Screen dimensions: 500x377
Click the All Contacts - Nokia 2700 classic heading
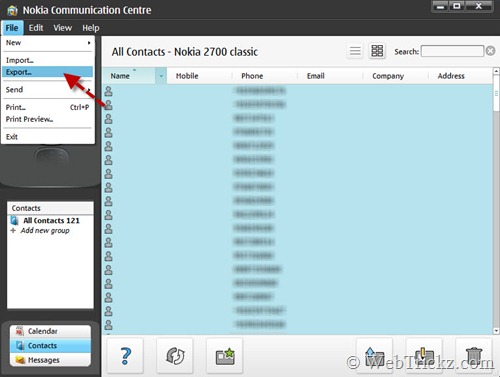(185, 52)
